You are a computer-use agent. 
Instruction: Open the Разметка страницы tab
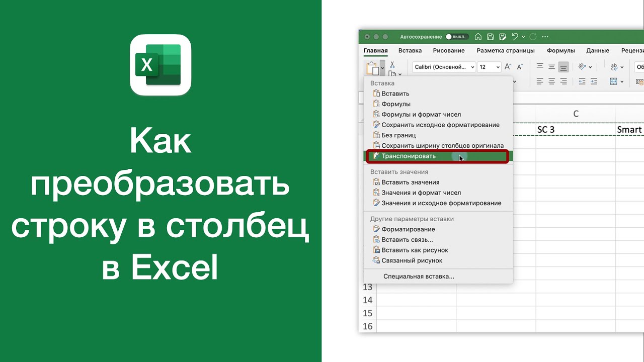[x=506, y=51]
